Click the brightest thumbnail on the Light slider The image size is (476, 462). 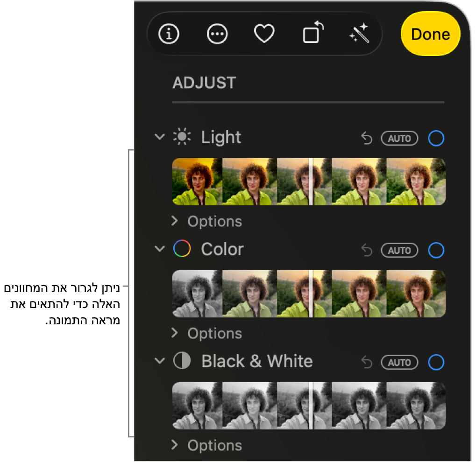tap(416, 182)
